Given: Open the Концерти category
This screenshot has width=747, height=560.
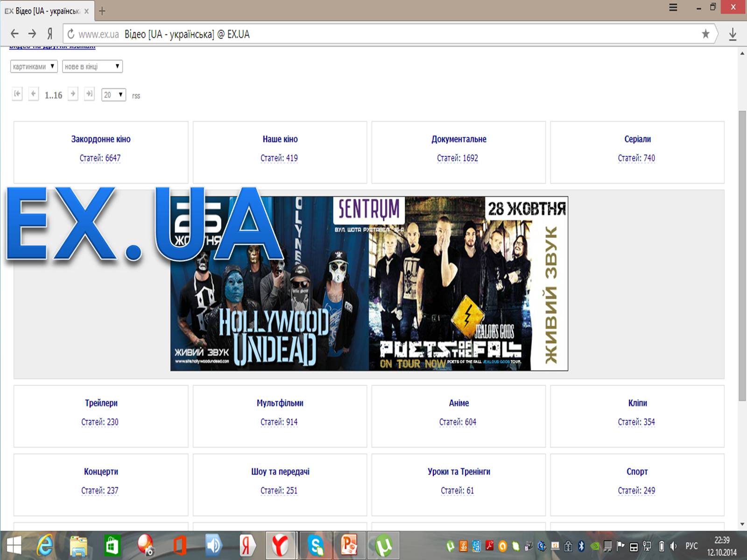Looking at the screenshot, I should click(101, 472).
